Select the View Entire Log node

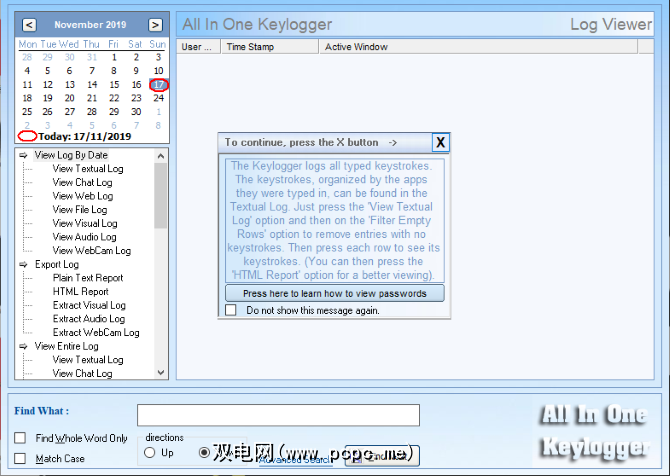[x=67, y=346]
